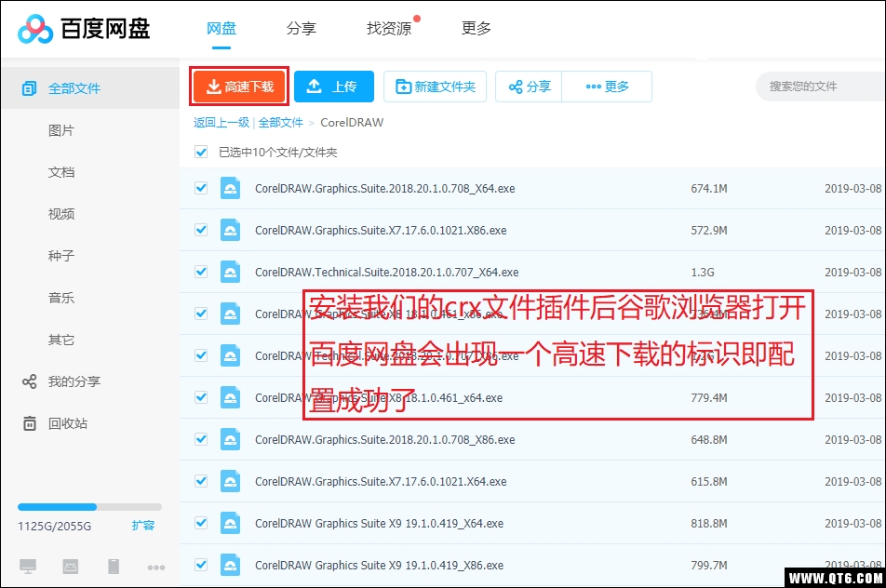Open the 更多 toolbar dropdown

point(607,87)
